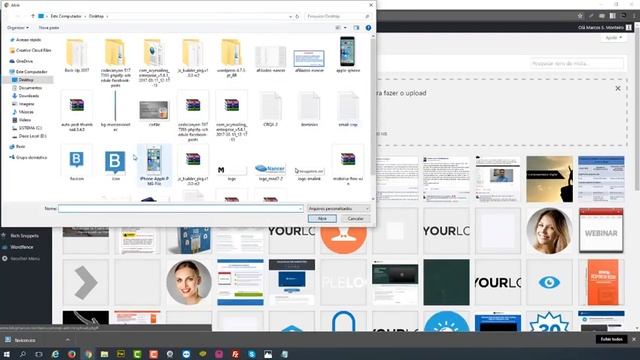Open the view options dropdown arrow

(x=345, y=28)
